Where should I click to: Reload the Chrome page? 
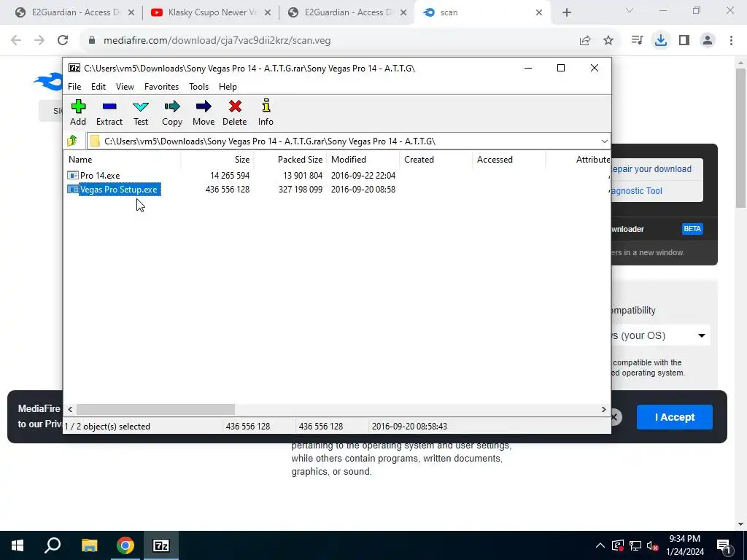63,41
